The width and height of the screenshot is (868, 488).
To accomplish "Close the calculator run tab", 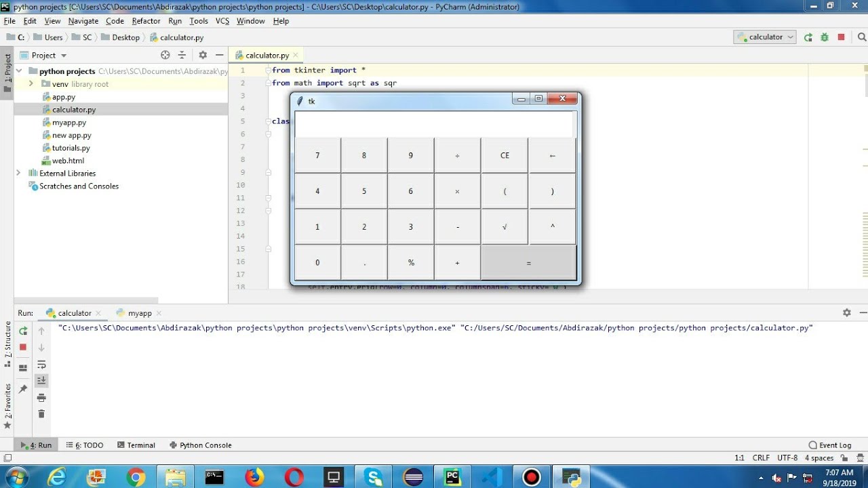I will [98, 313].
